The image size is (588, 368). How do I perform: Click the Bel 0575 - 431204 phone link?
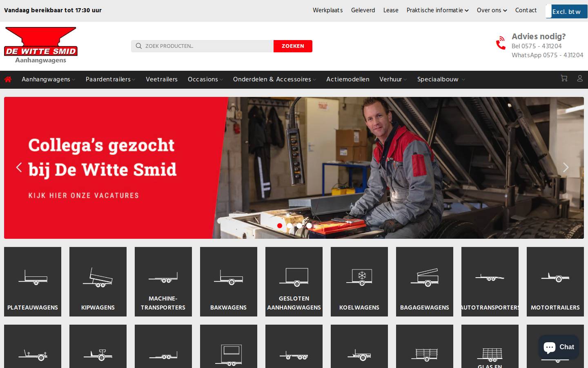coord(537,46)
